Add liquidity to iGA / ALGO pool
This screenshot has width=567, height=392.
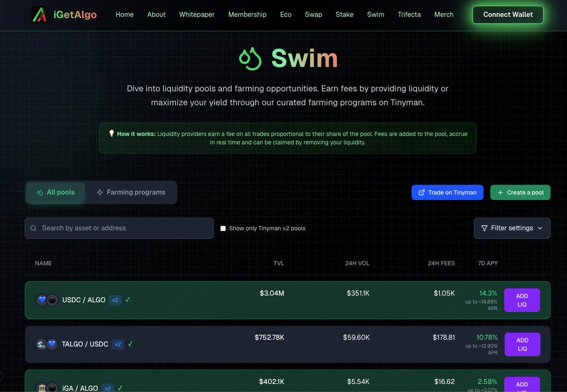(x=522, y=384)
